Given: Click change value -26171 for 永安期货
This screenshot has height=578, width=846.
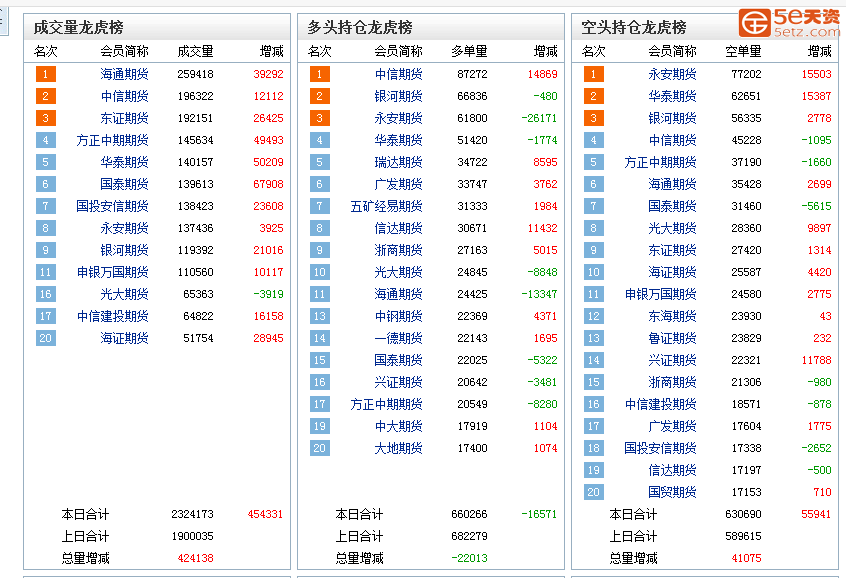Looking at the screenshot, I should pyautogui.click(x=539, y=118).
